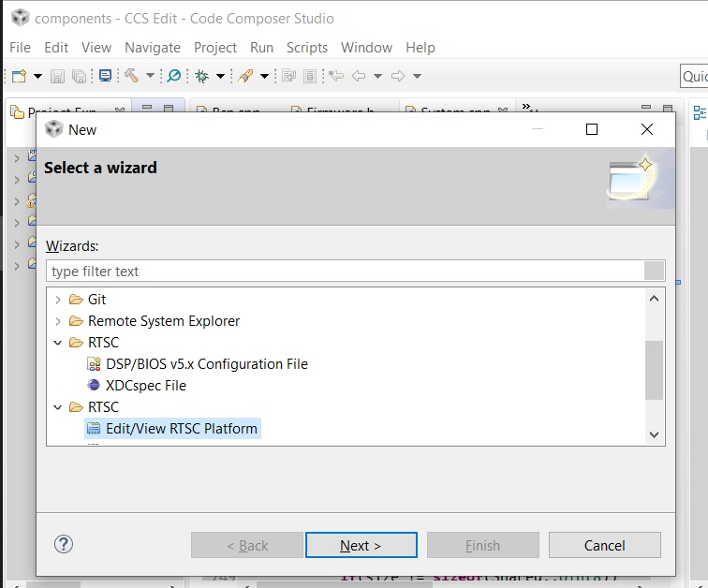This screenshot has height=588, width=708.
Task: Click the New wizard toolbar icon
Action: pyautogui.click(x=19, y=76)
